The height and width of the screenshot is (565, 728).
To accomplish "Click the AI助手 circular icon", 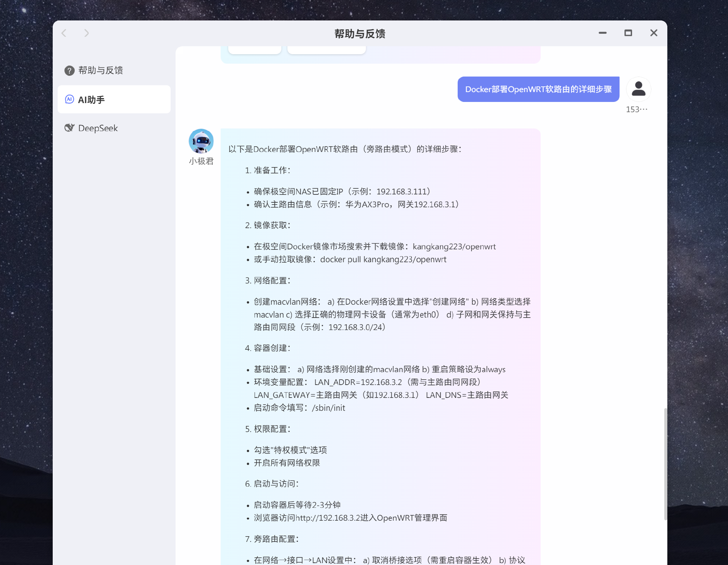I will point(69,99).
